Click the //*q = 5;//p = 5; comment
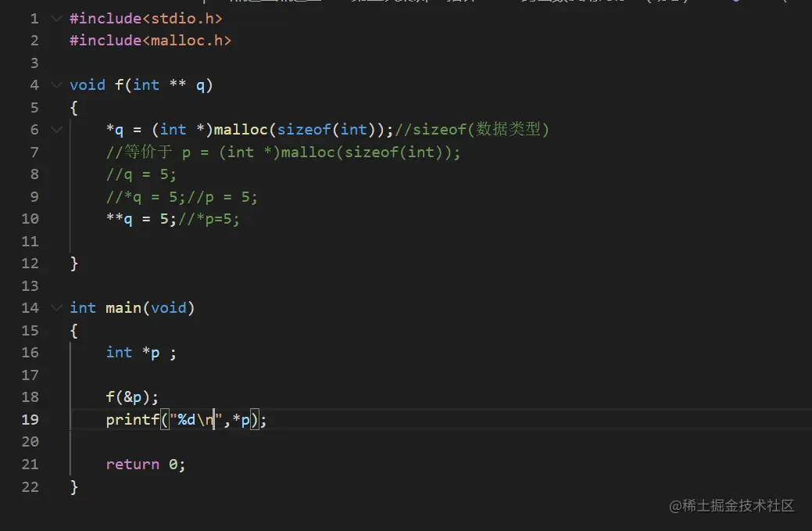 181,197
